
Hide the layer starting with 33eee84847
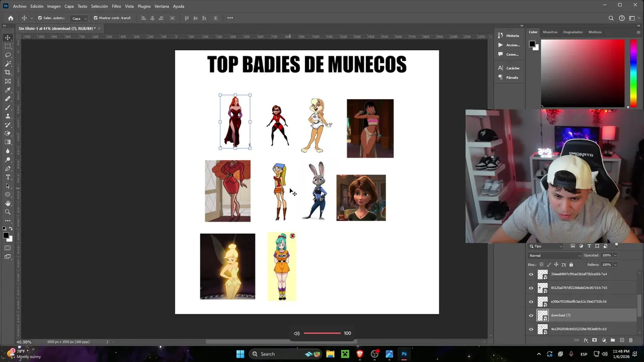click(x=531, y=275)
